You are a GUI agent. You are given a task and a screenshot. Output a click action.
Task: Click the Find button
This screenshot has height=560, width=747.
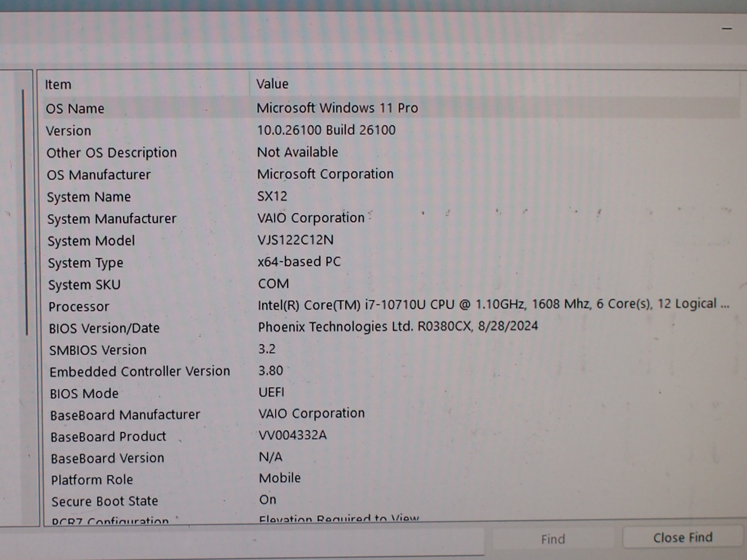click(553, 539)
